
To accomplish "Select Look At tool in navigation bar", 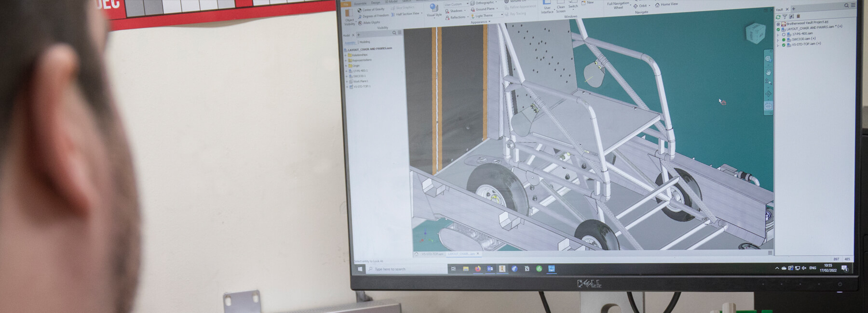I will [x=769, y=106].
